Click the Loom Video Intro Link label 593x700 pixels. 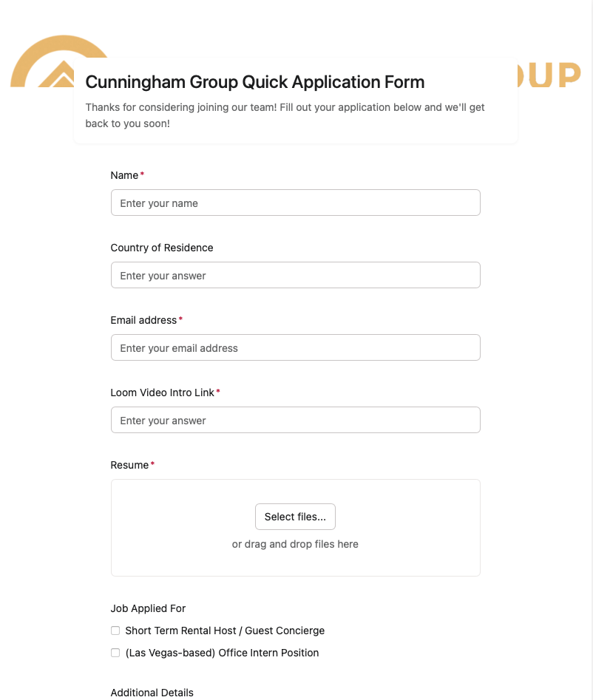click(162, 393)
